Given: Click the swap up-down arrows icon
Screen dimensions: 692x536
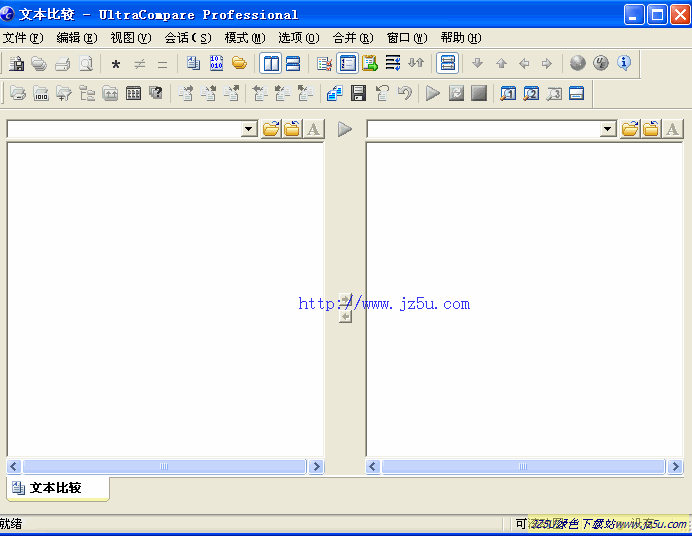Looking at the screenshot, I should tap(416, 64).
